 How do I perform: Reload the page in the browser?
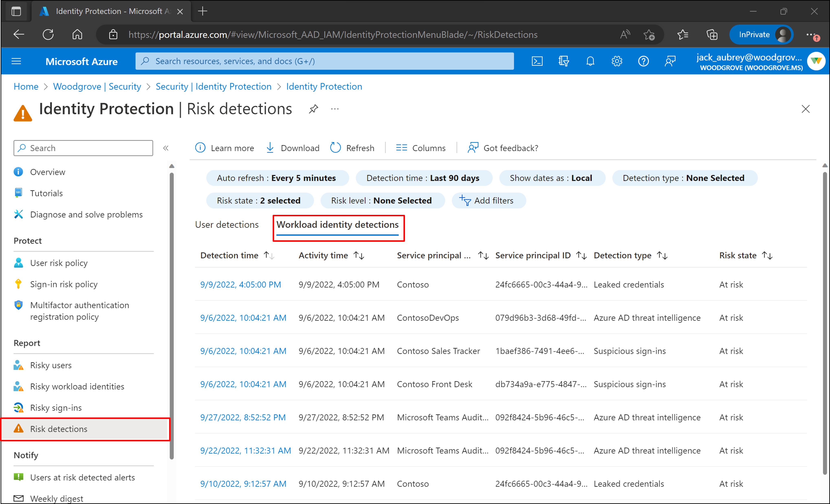[48, 34]
